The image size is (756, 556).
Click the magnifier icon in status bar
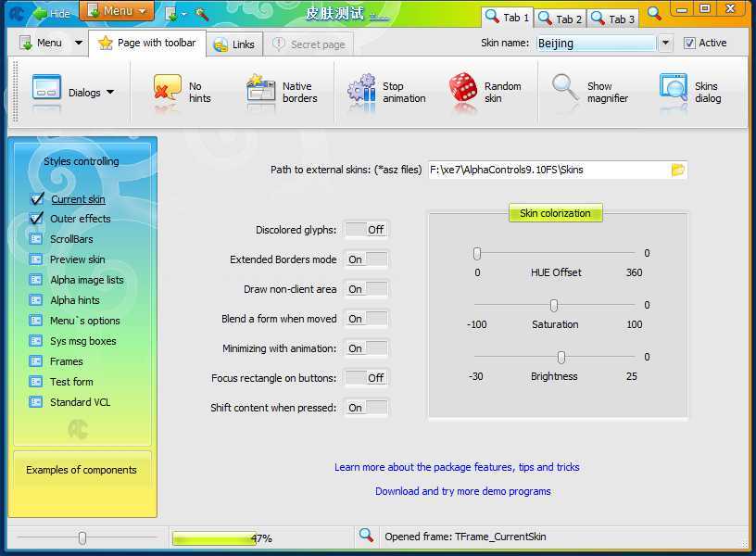(x=366, y=536)
